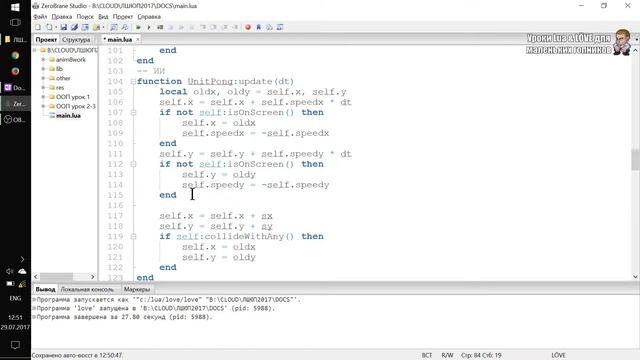Image resolution: width=640 pixels, height=360 pixels.
Task: Open the Find toolbar tool
Action: pyautogui.click(x=114, y=27)
